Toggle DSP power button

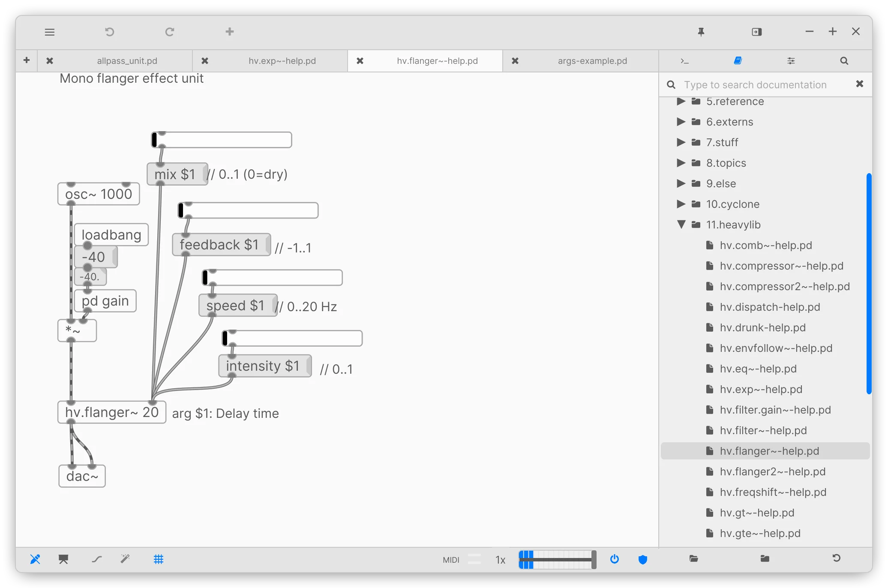[615, 559]
